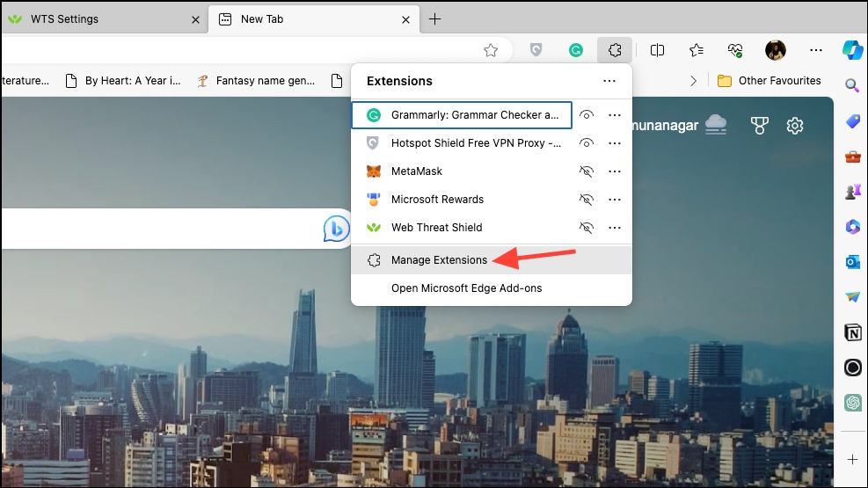The width and height of the screenshot is (868, 488).
Task: Select MetaMask extension entry
Action: 462,171
